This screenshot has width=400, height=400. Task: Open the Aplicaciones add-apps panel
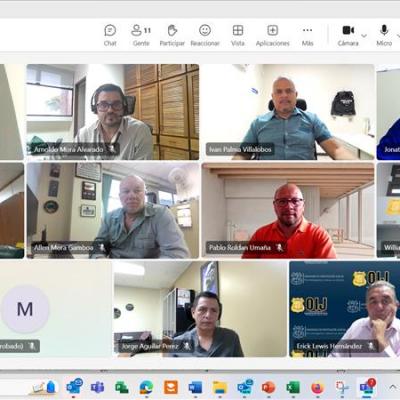[273, 35]
